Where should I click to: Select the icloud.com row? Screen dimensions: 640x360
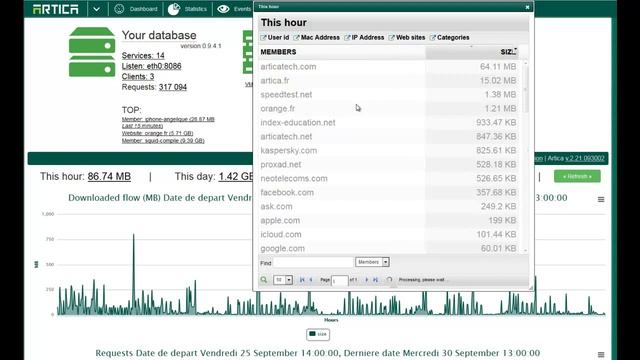click(x=389, y=234)
